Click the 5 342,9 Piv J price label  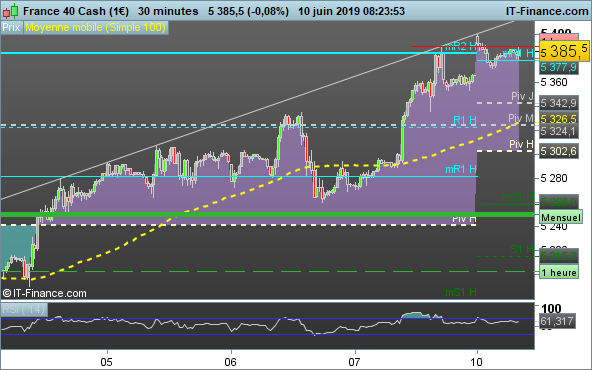(559, 103)
